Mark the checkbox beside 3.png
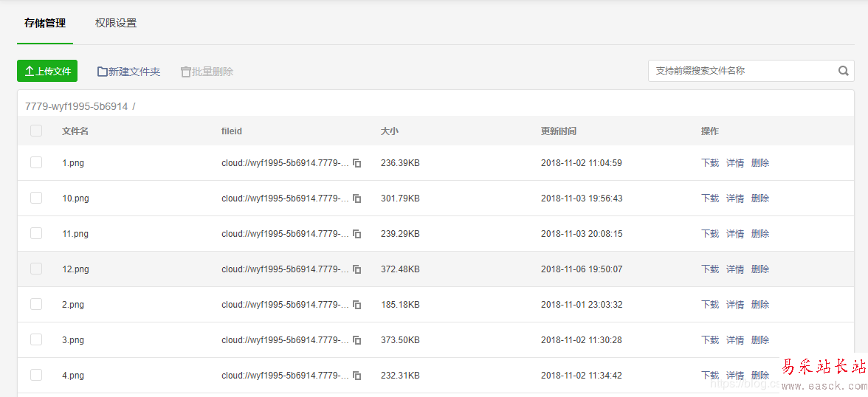The width and height of the screenshot is (868, 397). (36, 339)
